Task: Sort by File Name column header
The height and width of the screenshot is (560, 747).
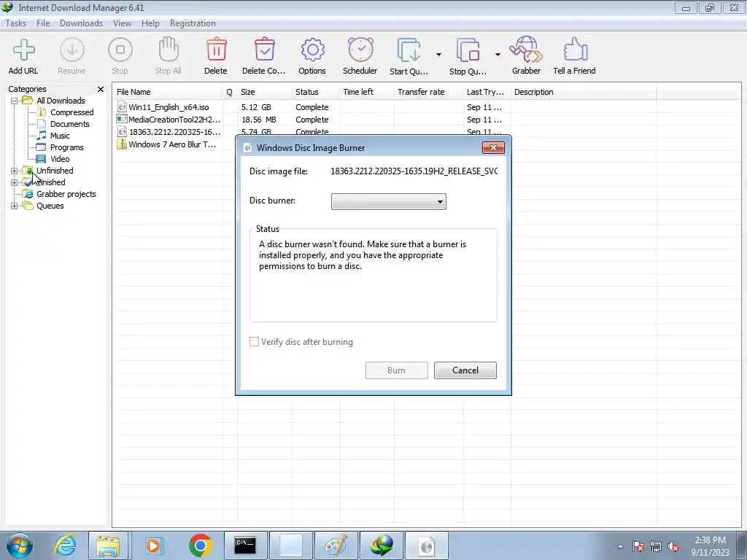Action: point(167,92)
